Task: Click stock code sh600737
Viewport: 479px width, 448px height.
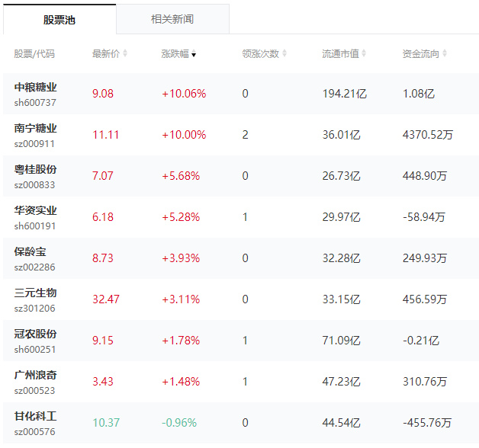Action: click(x=35, y=102)
